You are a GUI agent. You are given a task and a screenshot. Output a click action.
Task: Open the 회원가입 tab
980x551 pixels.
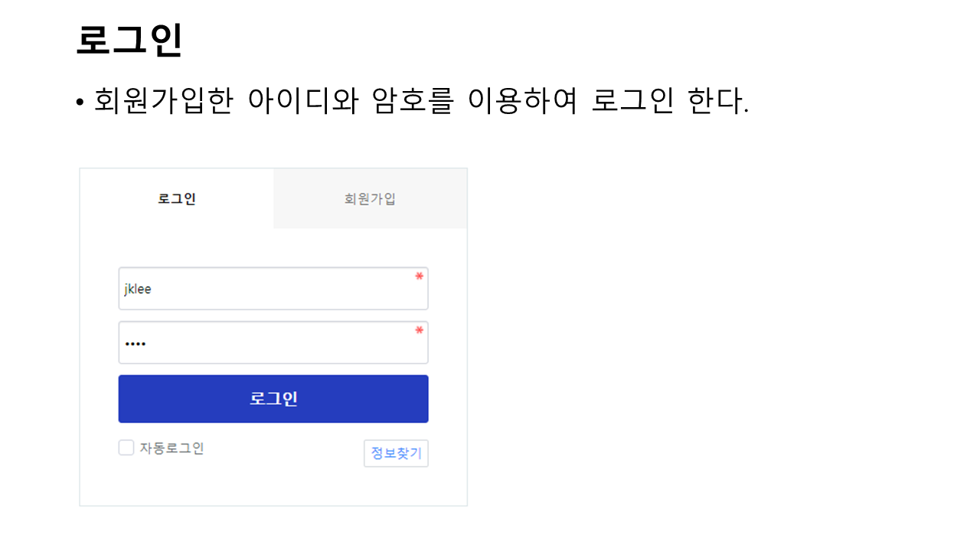coord(370,199)
